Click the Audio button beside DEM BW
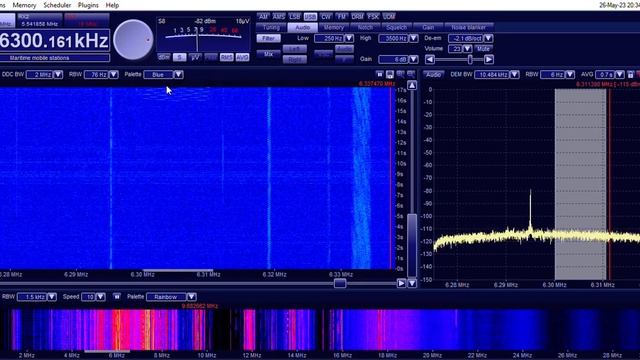The width and height of the screenshot is (640, 360). tap(433, 75)
